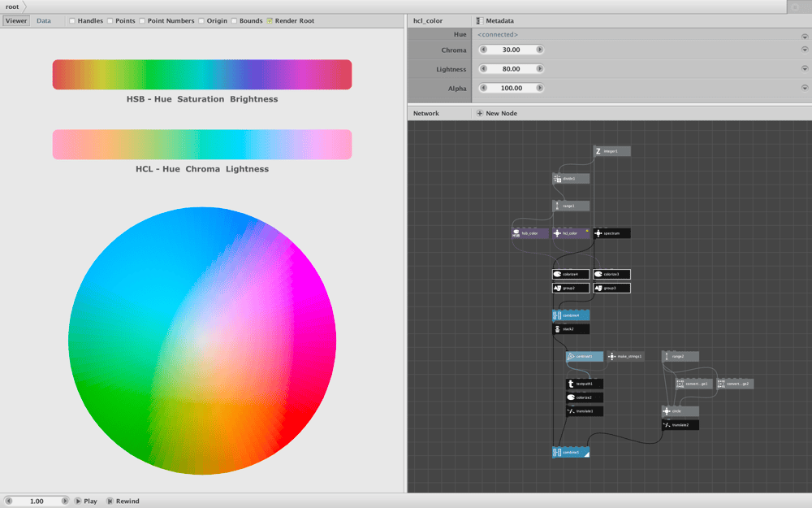Viewport: 812px width, 508px height.
Task: Increase the Alpha value
Action: [540, 88]
